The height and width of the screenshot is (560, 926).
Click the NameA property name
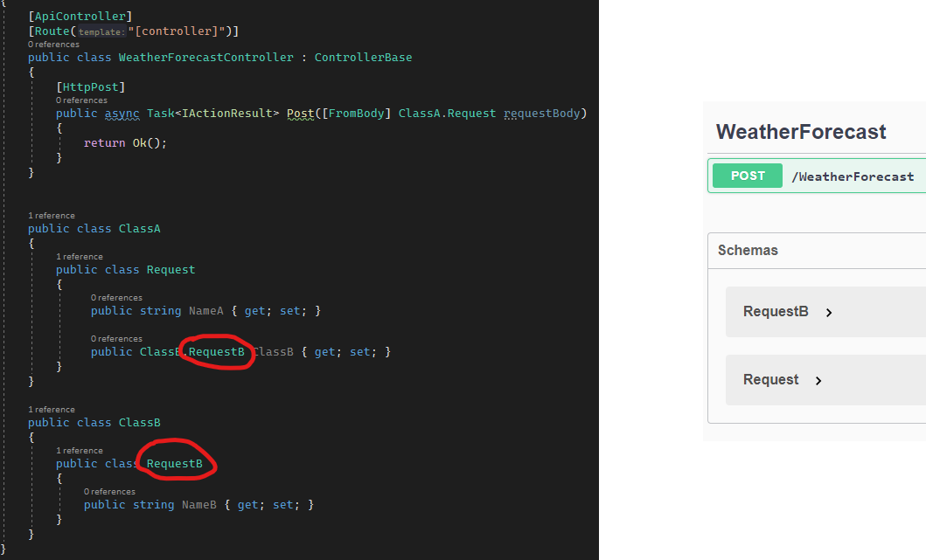tap(206, 310)
